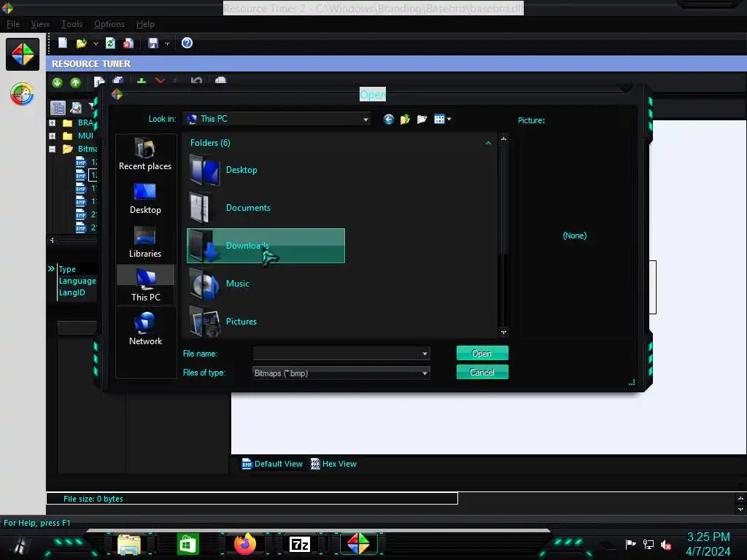Expand the File name combo box arrow
This screenshot has height=560, width=747.
coord(425,354)
